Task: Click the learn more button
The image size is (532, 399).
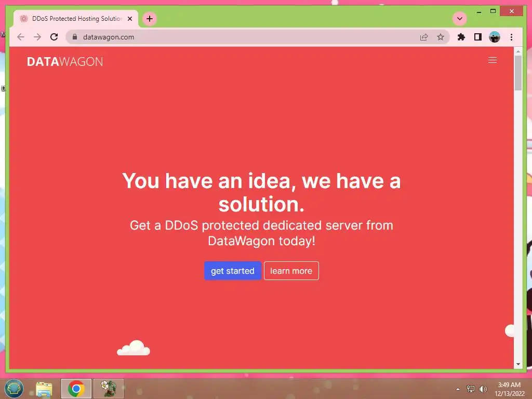Action: point(291,271)
